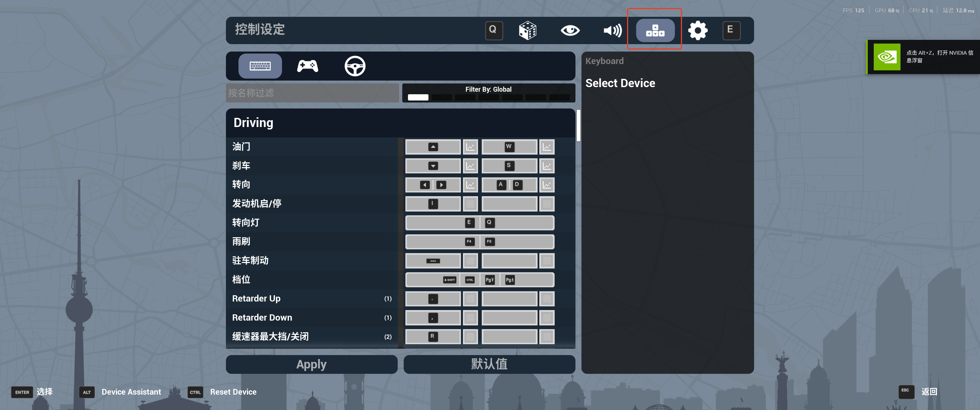Select the gamepad controller device icon
Viewport: 980px width, 410px height.
(307, 66)
